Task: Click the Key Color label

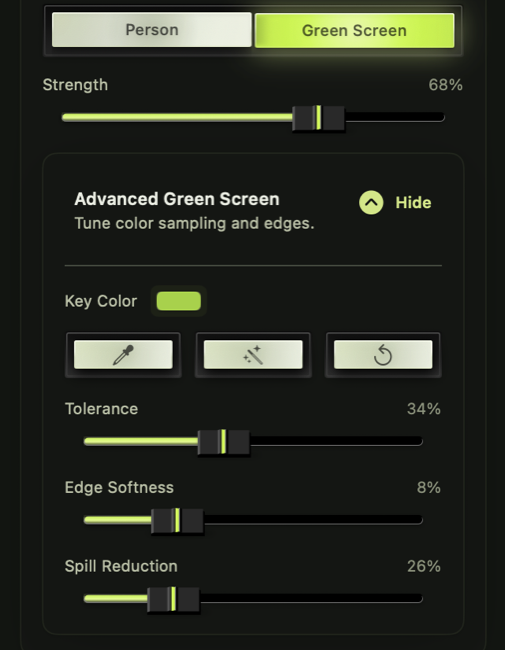Action: pyautogui.click(x=101, y=301)
